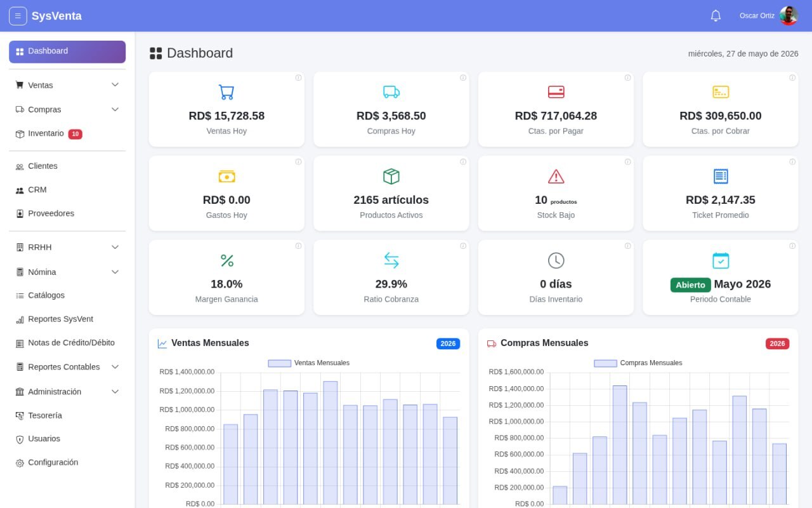This screenshot has width=812, height=508.
Task: Expand the Reportes Contables chevron
Action: pos(115,367)
